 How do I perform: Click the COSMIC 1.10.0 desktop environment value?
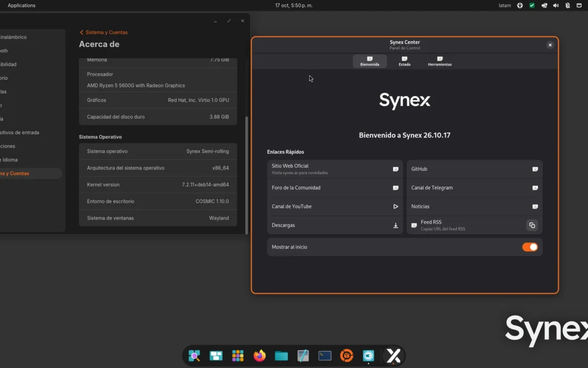(x=212, y=201)
